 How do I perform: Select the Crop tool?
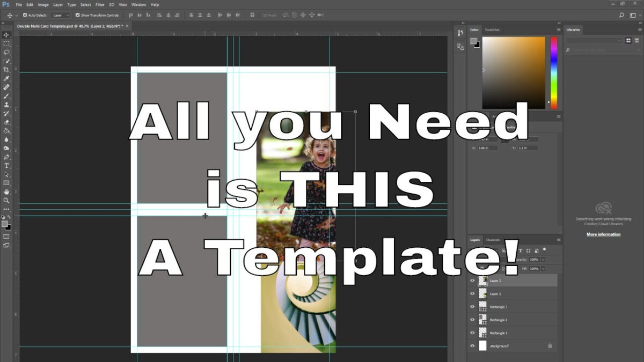tap(6, 70)
